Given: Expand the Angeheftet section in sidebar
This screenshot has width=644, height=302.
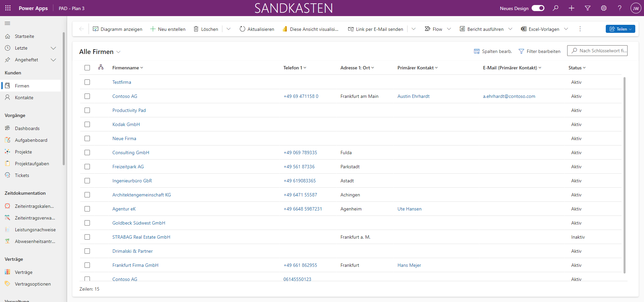Looking at the screenshot, I should pos(53,60).
